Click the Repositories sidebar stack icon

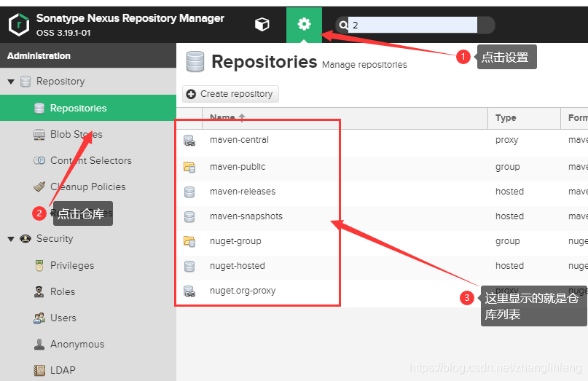(39, 108)
